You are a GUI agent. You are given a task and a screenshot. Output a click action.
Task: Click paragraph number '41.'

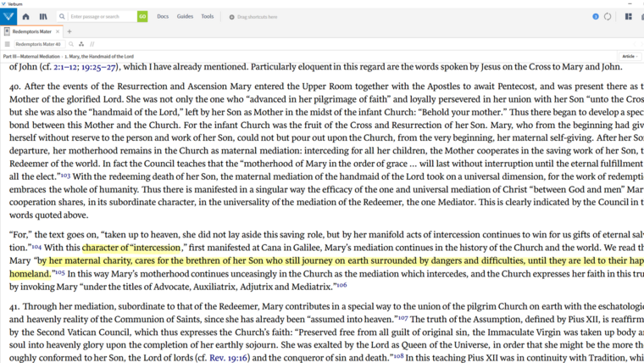pyautogui.click(x=14, y=307)
